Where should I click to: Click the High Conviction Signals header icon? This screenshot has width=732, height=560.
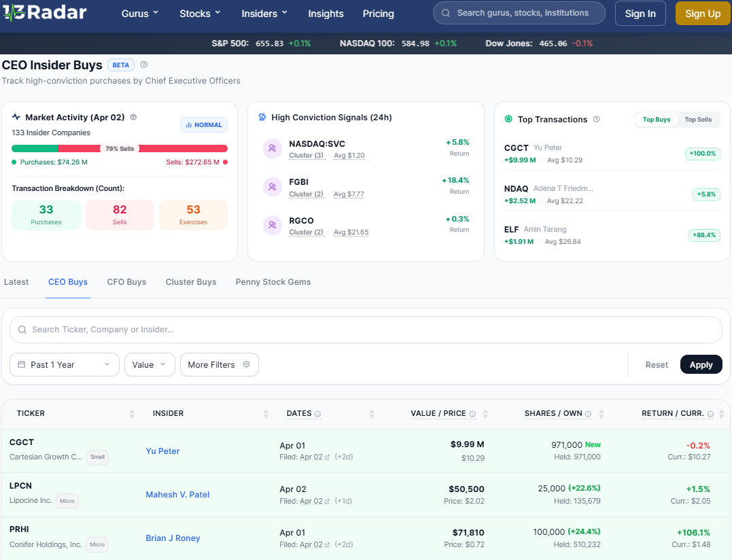262,117
